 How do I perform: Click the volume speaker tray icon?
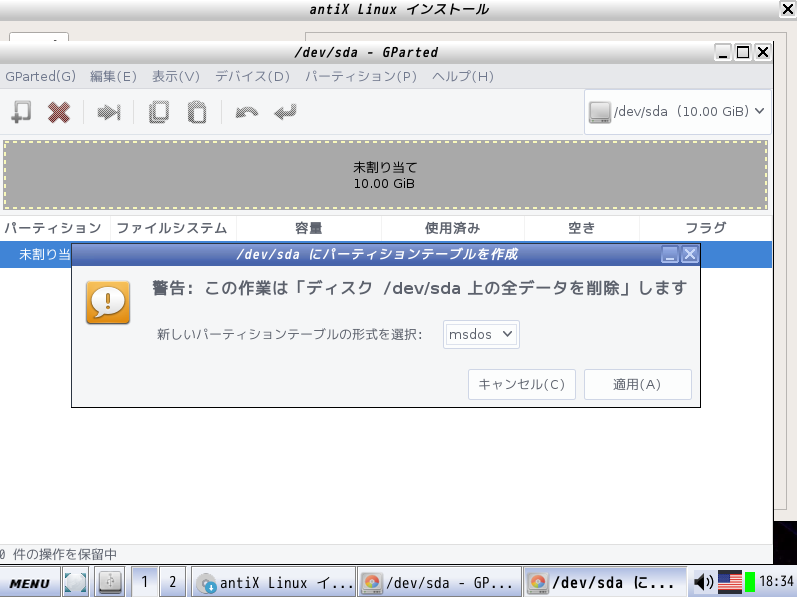click(x=703, y=582)
